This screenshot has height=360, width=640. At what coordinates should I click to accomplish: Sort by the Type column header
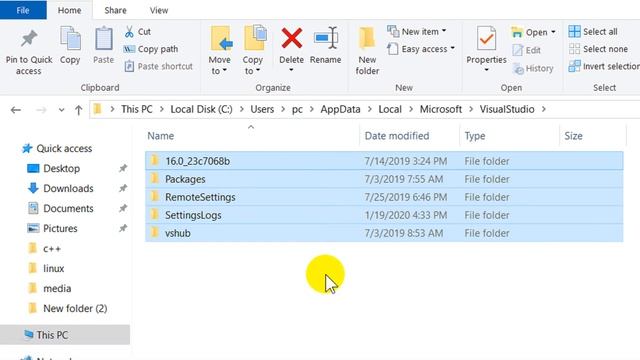pyautogui.click(x=509, y=136)
